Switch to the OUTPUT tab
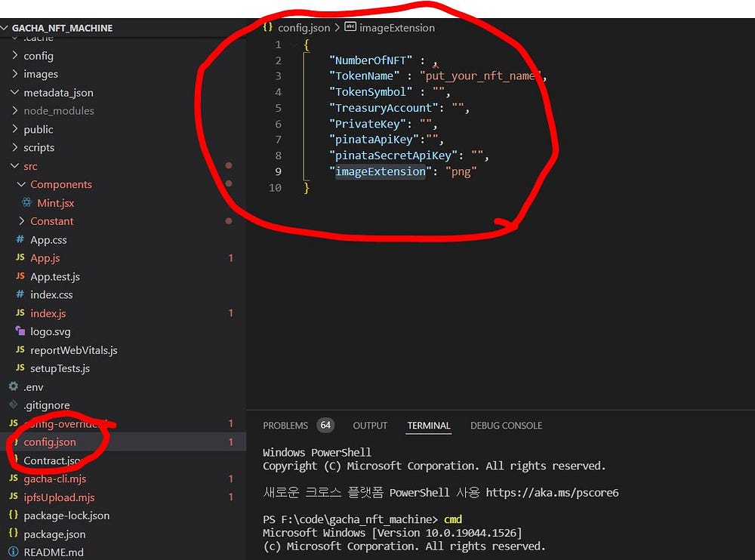 click(x=370, y=426)
